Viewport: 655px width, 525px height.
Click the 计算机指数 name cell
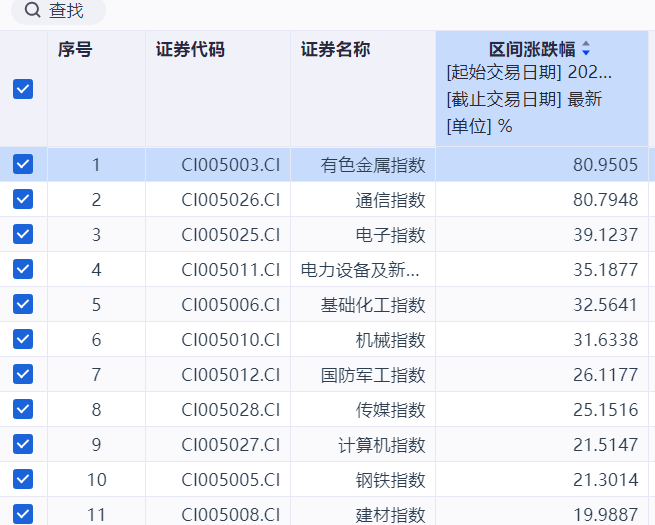pyautogui.click(x=363, y=444)
